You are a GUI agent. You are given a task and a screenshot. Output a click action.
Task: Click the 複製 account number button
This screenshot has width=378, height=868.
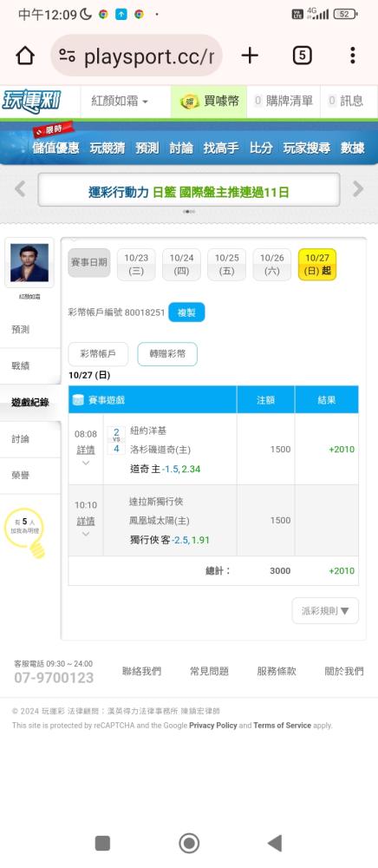(x=186, y=312)
